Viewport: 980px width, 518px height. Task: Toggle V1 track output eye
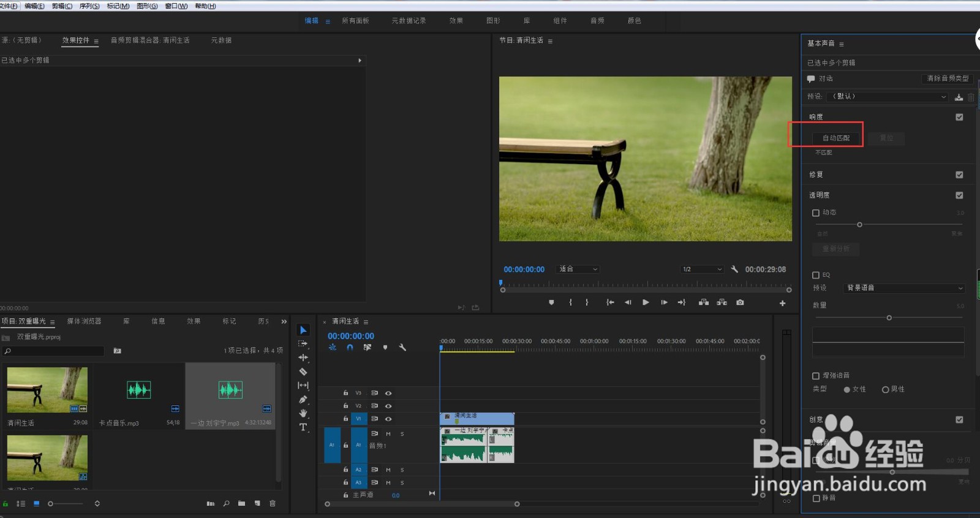388,419
